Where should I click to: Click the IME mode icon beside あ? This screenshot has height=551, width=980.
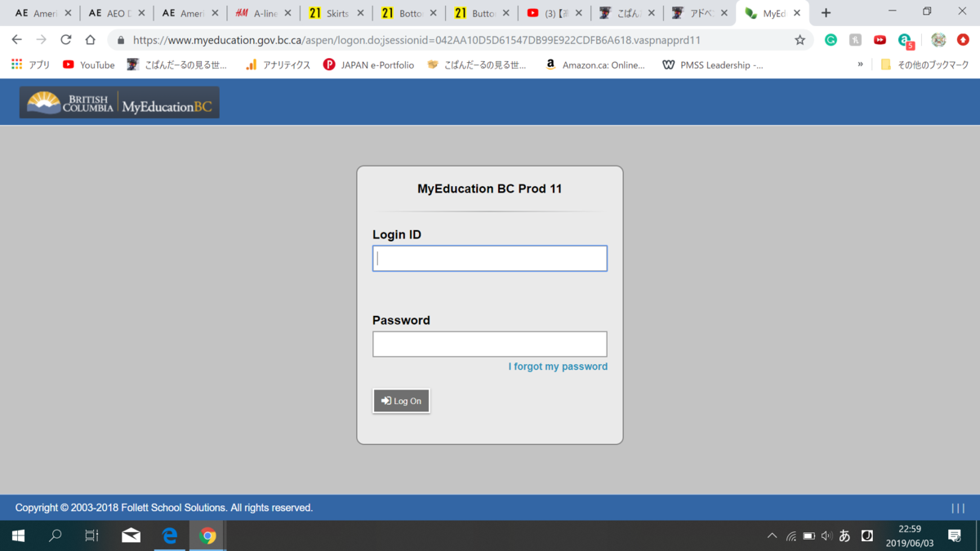tap(867, 536)
